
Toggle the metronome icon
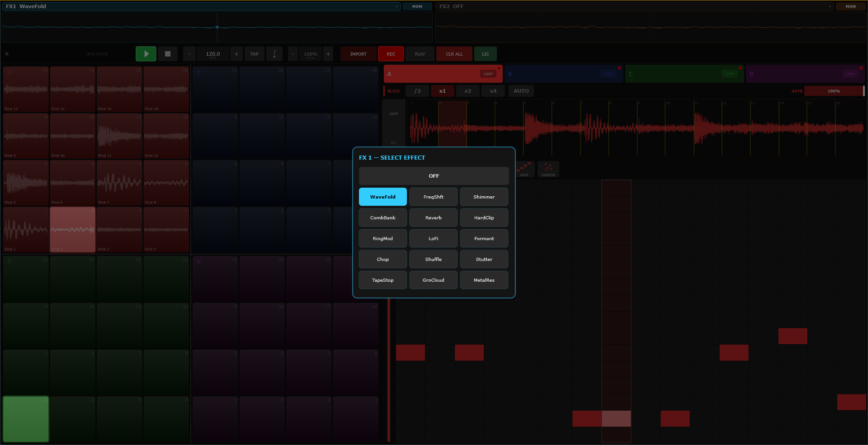click(x=274, y=54)
